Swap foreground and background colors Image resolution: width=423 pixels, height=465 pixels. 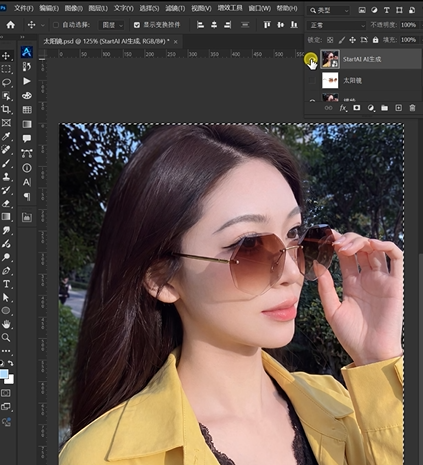pos(11,363)
